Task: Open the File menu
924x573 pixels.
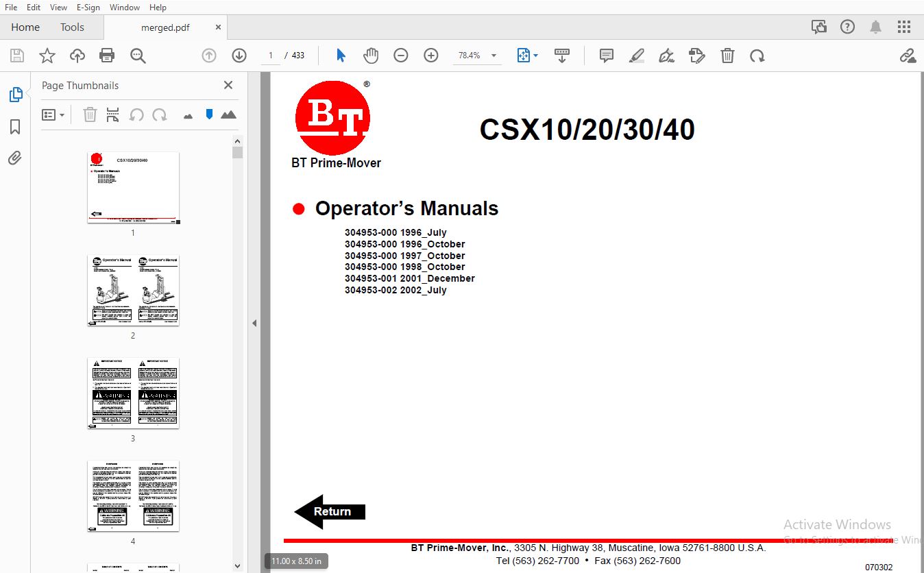Action: tap(11, 7)
